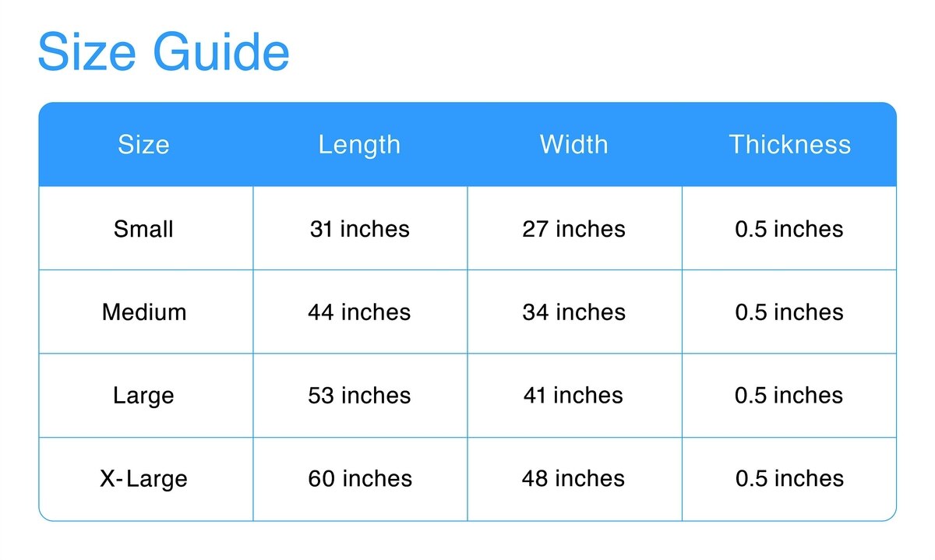935x560 pixels.
Task: Select the 27 inches width cell
Action: 574,229
